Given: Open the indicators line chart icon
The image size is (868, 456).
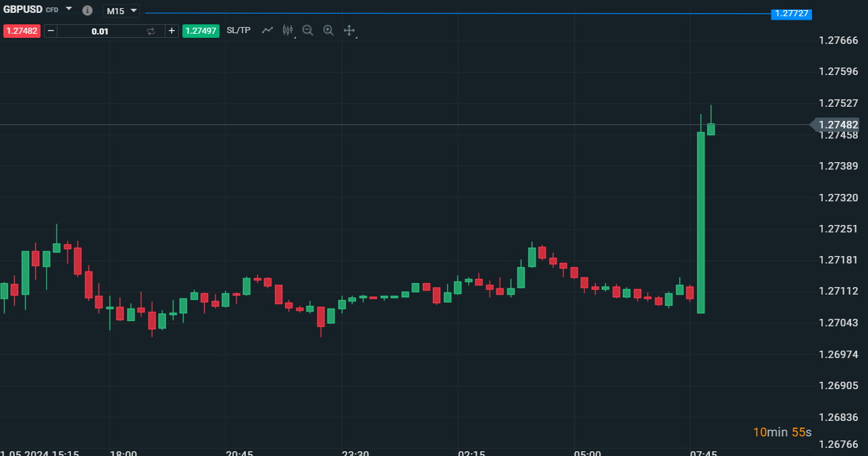Looking at the screenshot, I should click(x=267, y=30).
